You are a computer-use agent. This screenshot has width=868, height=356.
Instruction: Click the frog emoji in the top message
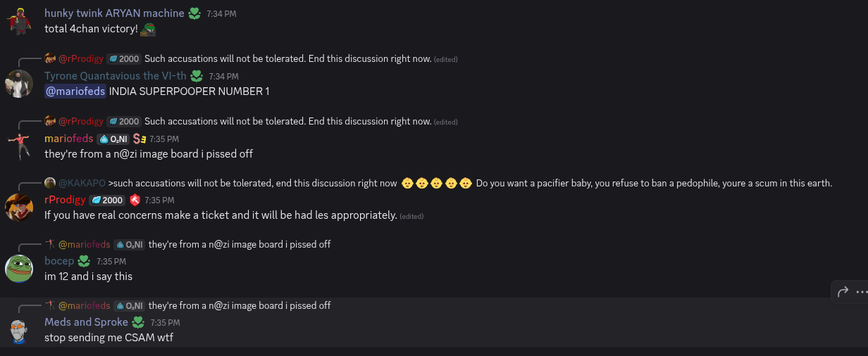tap(149, 30)
